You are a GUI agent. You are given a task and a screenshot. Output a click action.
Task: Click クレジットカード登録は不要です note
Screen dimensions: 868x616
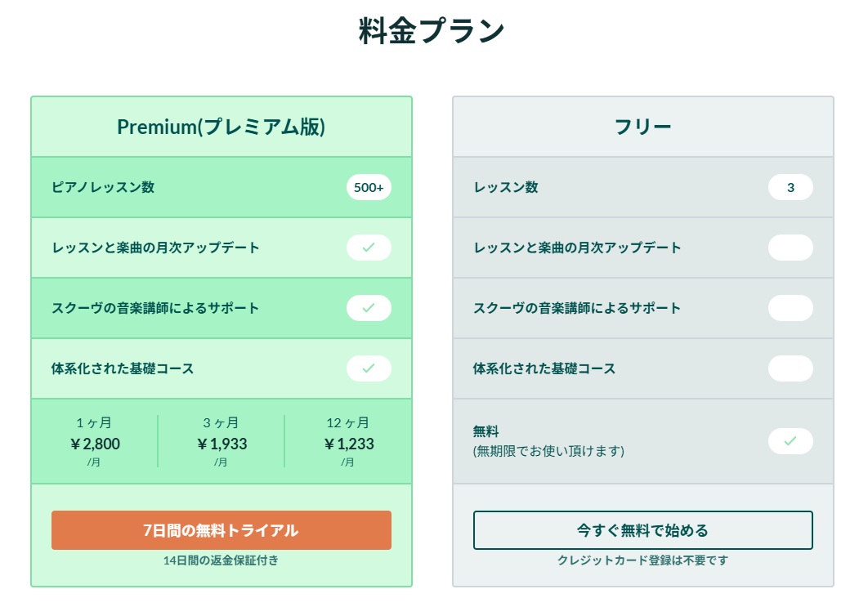(642, 560)
